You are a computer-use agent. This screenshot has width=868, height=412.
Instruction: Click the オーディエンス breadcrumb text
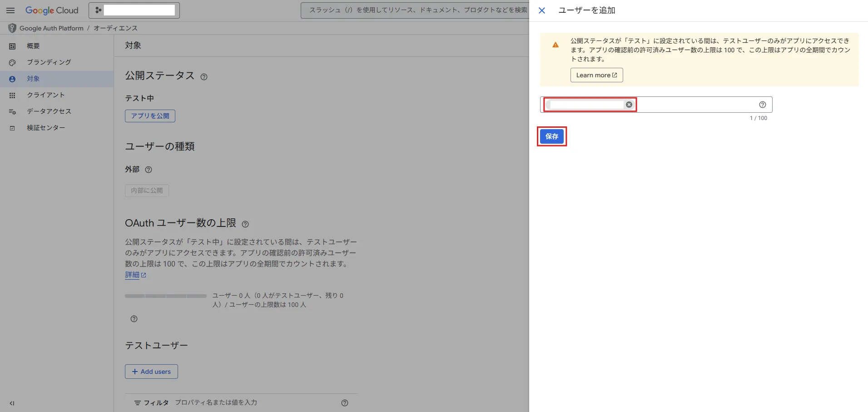[115, 28]
